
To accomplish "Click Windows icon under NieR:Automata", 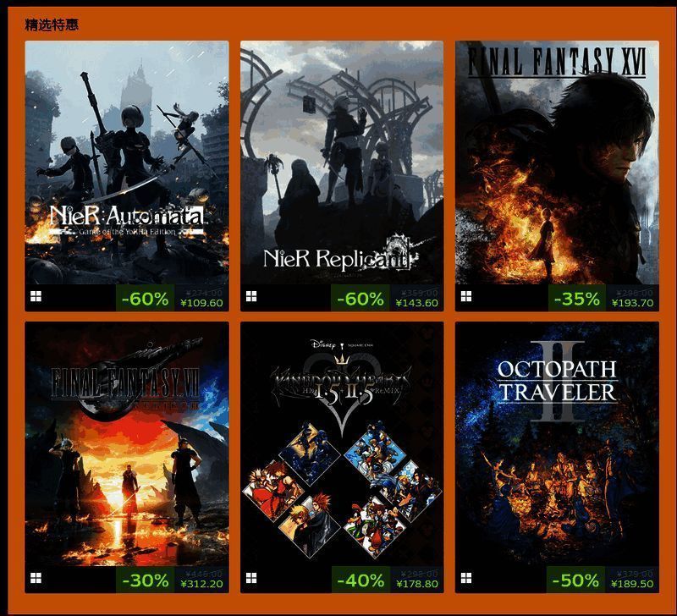I will point(36,296).
